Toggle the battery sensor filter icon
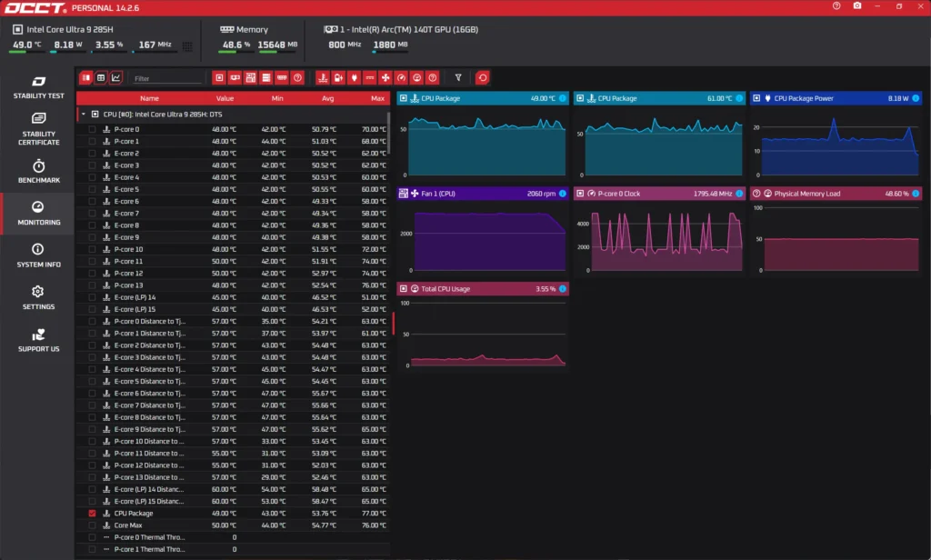The width and height of the screenshot is (931, 560). (x=338, y=78)
